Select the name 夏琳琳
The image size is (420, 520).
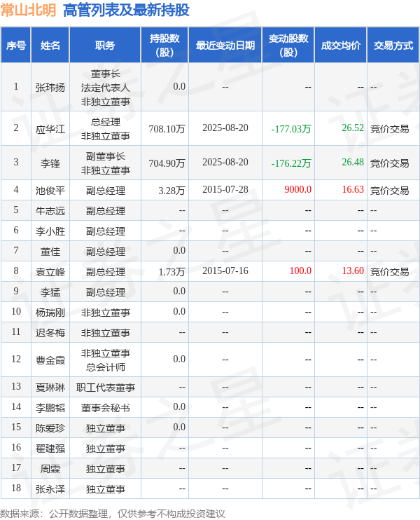point(50,388)
